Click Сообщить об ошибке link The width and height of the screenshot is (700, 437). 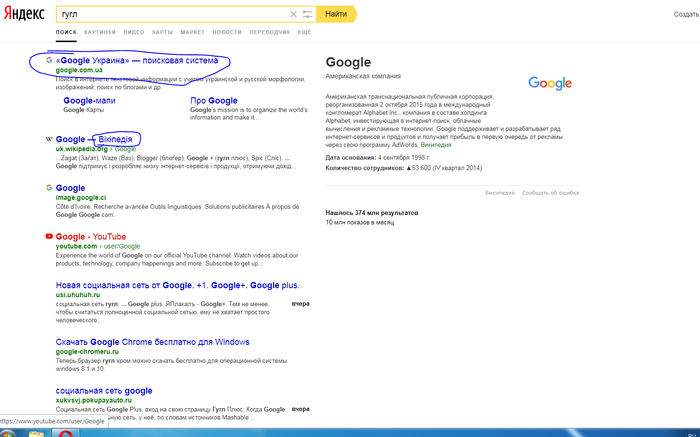coord(550,193)
